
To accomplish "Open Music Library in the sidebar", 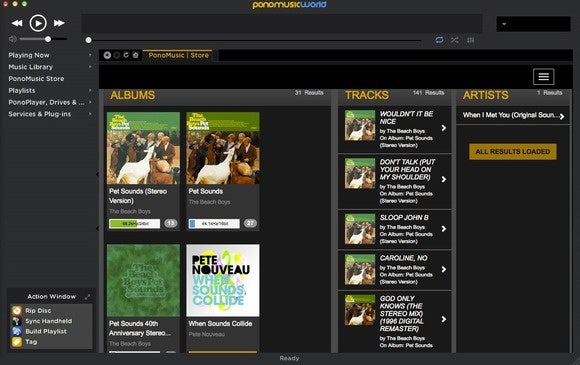I will (x=31, y=67).
